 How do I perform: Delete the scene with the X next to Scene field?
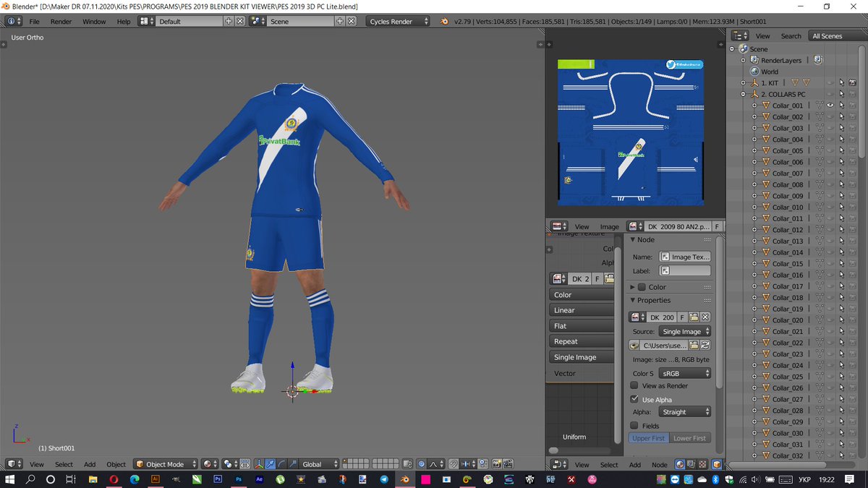[352, 21]
